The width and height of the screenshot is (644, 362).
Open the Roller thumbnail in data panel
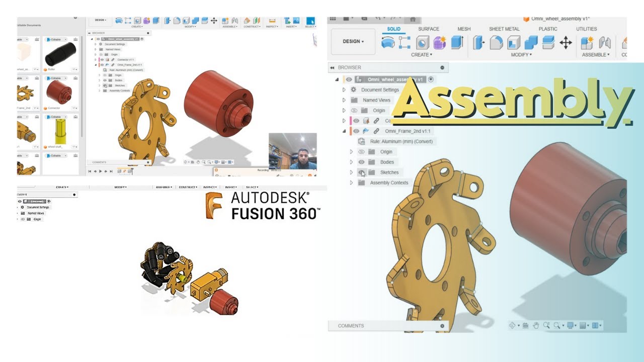[x=60, y=54]
